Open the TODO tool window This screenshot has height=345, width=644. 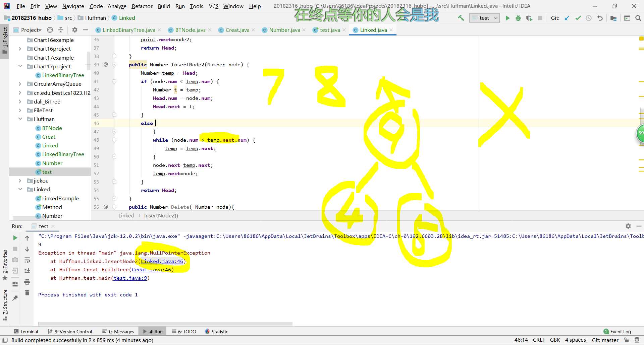click(x=184, y=332)
